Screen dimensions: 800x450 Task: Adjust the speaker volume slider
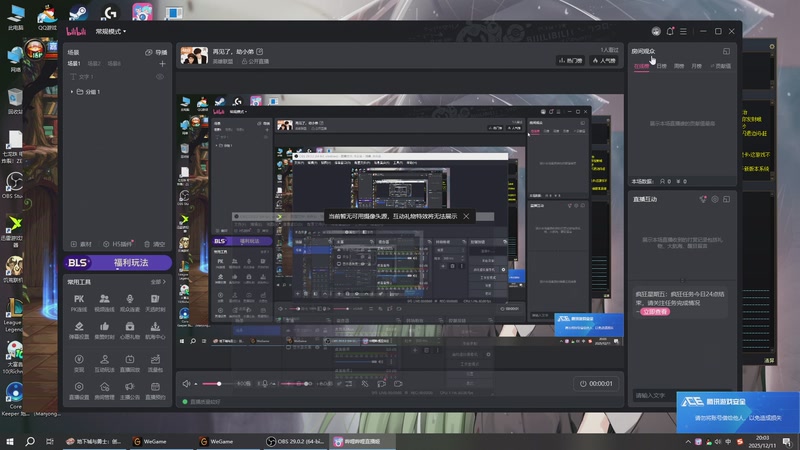tap(219, 384)
